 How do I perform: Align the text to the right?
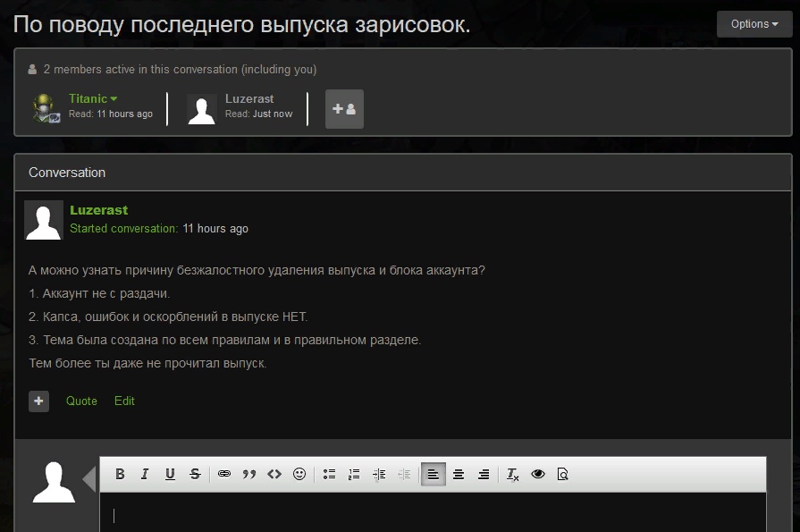pos(484,474)
